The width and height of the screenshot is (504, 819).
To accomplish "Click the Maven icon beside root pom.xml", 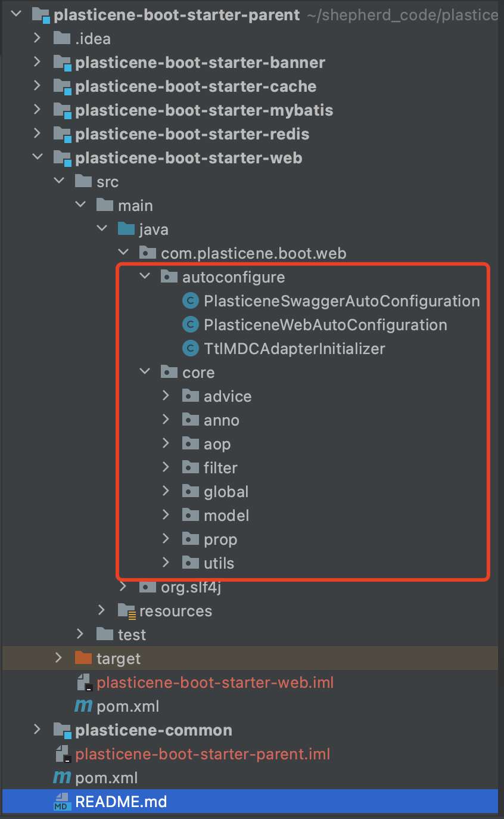I will (62, 778).
